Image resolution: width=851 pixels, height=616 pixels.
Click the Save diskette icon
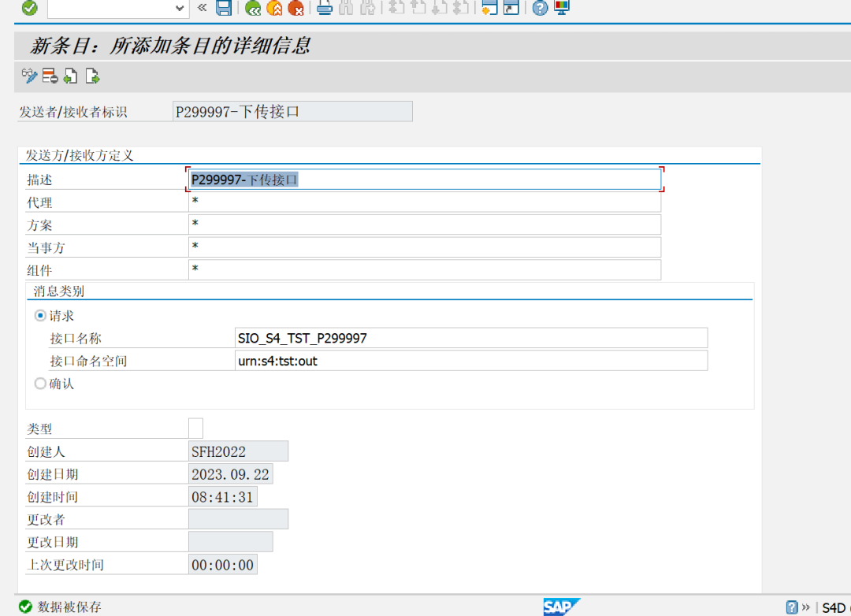click(224, 8)
